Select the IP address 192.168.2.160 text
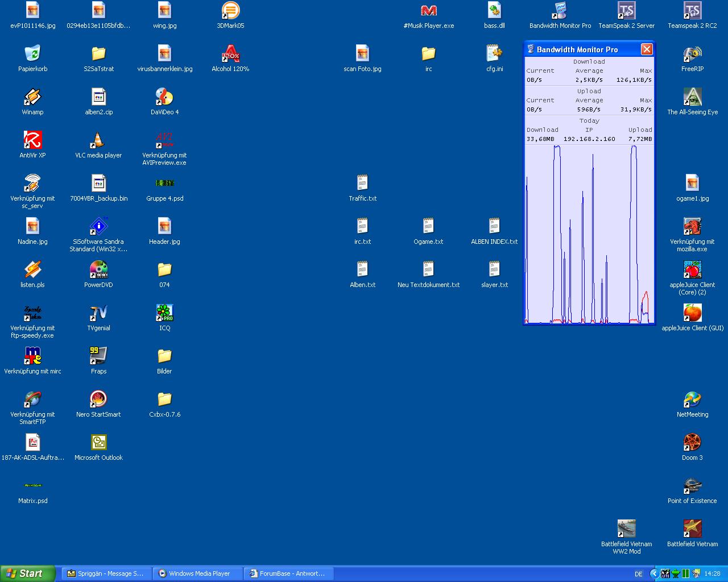Image resolution: width=728 pixels, height=582 pixels. pos(589,139)
